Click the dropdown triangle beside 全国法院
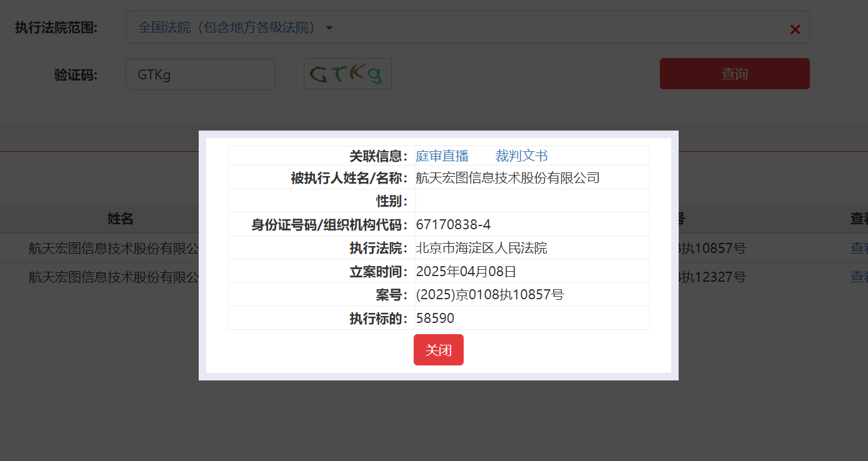Image resolution: width=868 pixels, height=461 pixels. click(330, 27)
